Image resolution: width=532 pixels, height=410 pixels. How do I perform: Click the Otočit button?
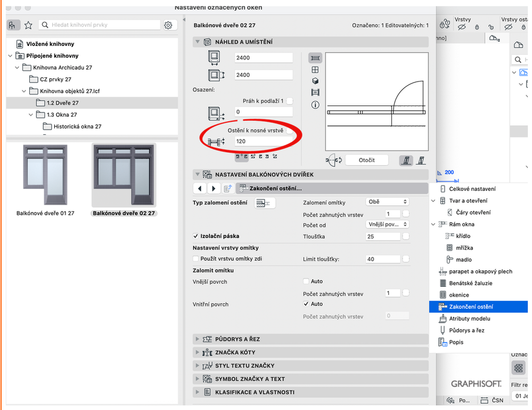[366, 160]
